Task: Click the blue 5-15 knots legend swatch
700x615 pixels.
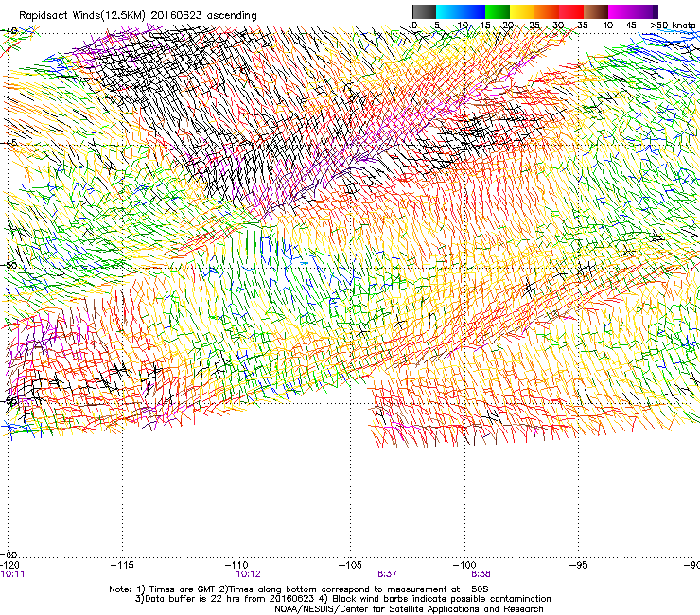Action: coord(461,11)
